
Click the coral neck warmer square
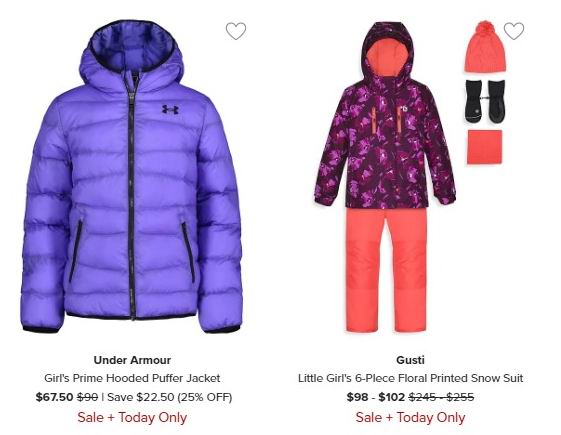[485, 147]
